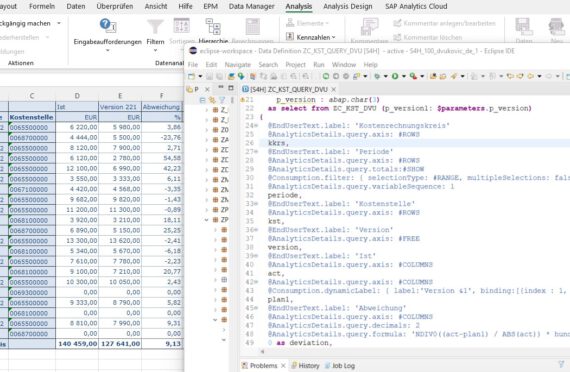This screenshot has width=570, height=372.
Task: Open the Eclipse File menu
Action: [x=193, y=65]
